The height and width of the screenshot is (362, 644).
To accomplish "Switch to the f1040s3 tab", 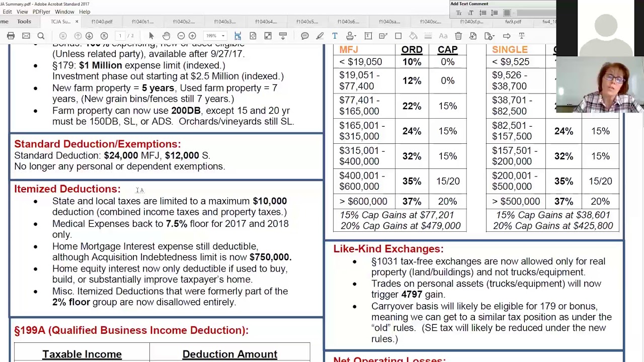I will tap(225, 22).
